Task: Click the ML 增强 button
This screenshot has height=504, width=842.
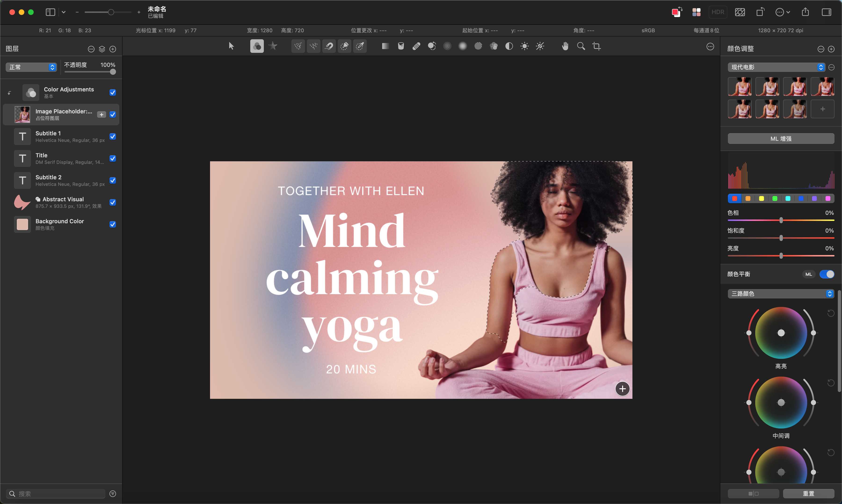Action: pyautogui.click(x=781, y=139)
